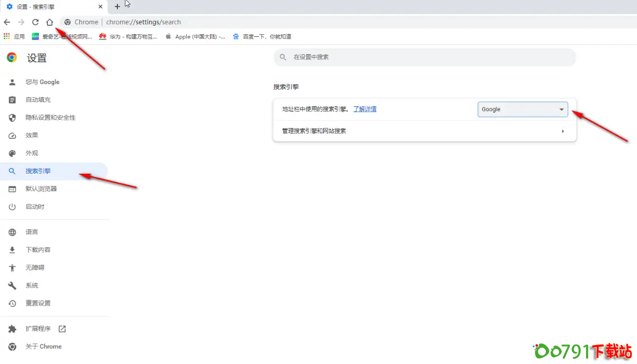Screen dimensions: 637x364
Task: Click the Chrome logo beside 设置 title
Action: [x=12, y=58]
